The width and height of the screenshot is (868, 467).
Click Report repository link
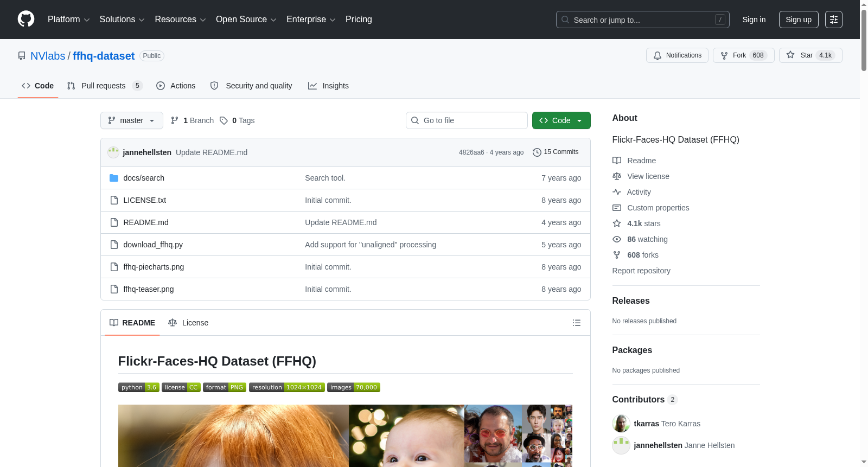[x=641, y=271]
